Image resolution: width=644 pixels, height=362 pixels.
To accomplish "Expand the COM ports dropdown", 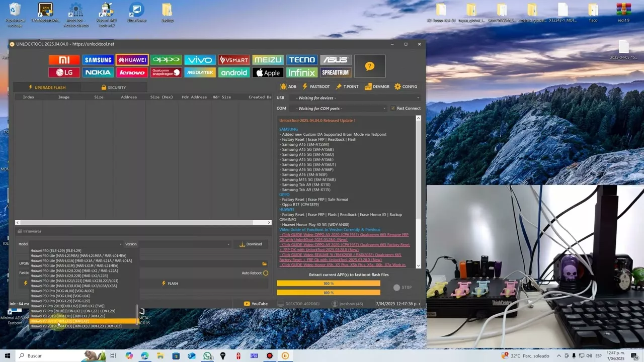I will (x=341, y=108).
